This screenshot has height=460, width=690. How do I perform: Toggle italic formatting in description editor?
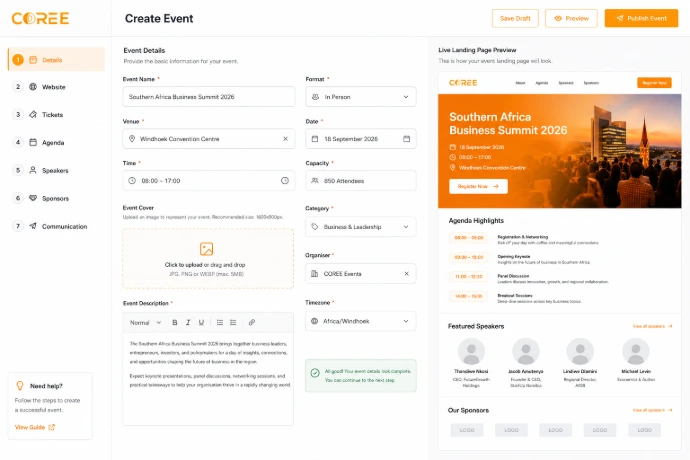click(x=188, y=323)
